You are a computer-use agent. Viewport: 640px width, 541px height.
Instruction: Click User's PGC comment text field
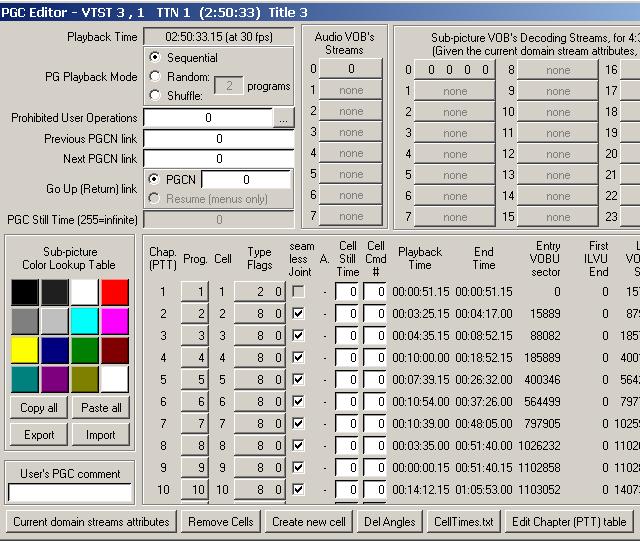click(70, 492)
